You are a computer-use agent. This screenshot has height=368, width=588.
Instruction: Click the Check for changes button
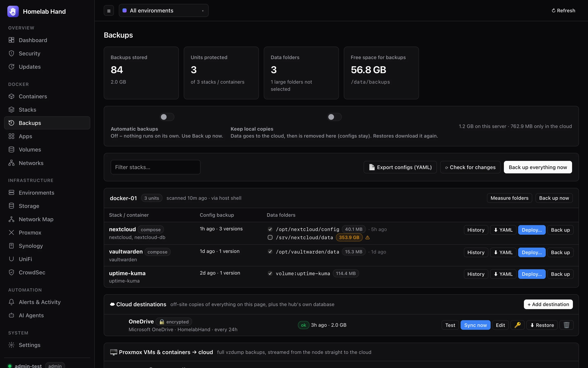tap(470, 167)
